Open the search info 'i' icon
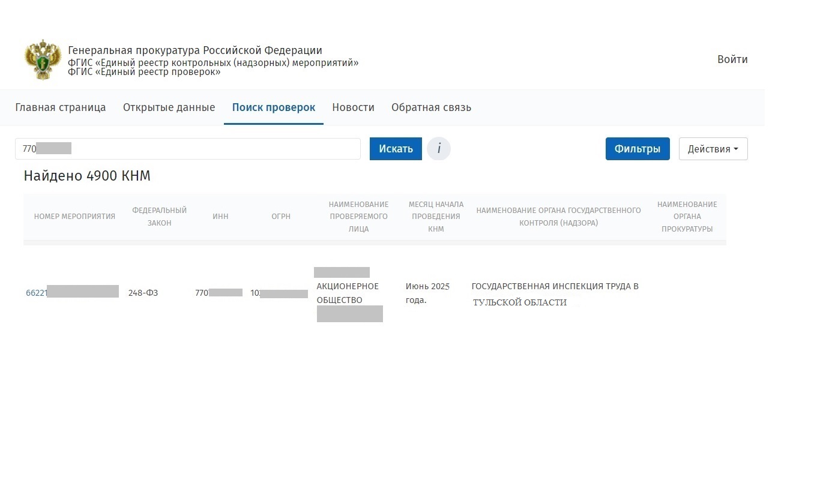This screenshot has height=504, width=820. (439, 149)
